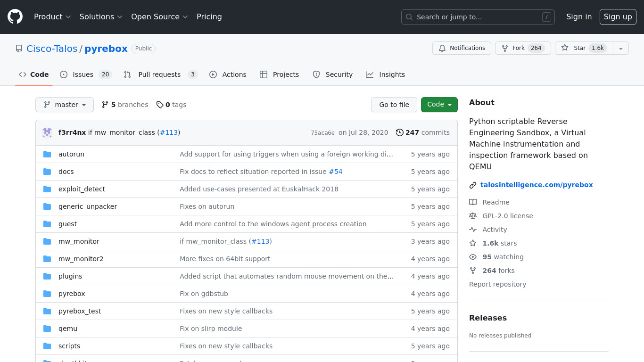Star the pyrebox repository
The image size is (644, 362).
[x=584, y=48]
